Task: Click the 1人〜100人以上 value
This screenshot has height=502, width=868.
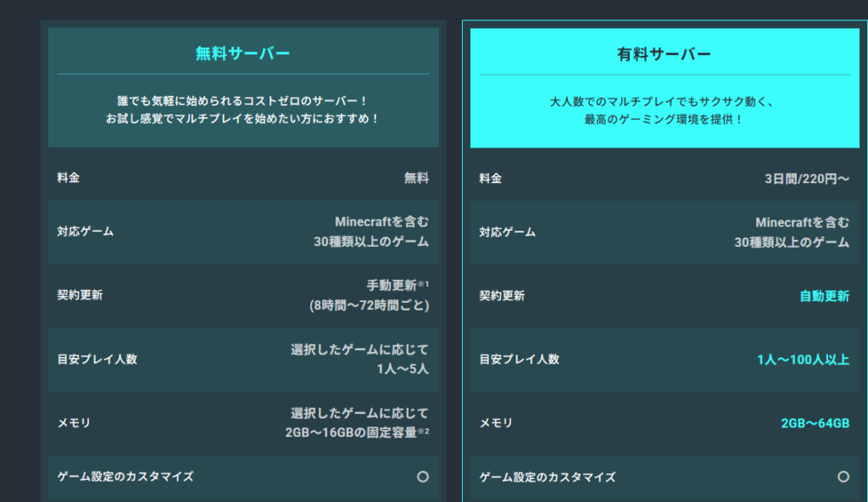Action: 803,360
